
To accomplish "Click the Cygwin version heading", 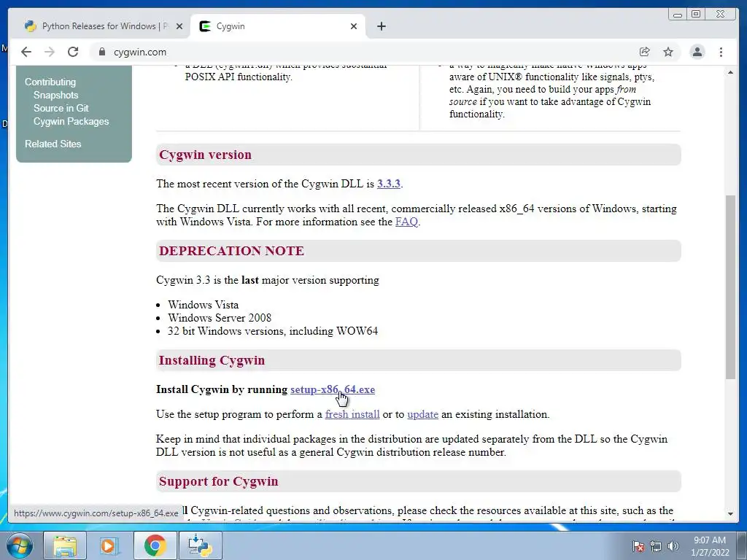I will click(x=205, y=155).
